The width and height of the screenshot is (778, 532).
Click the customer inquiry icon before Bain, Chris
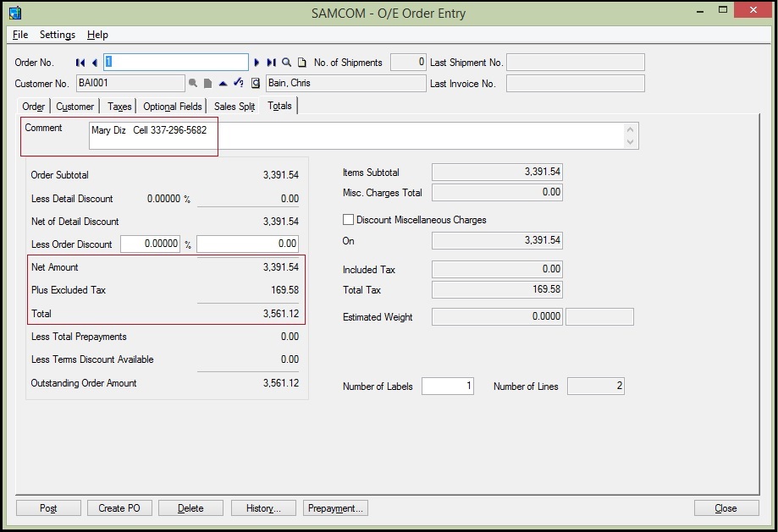(x=256, y=83)
